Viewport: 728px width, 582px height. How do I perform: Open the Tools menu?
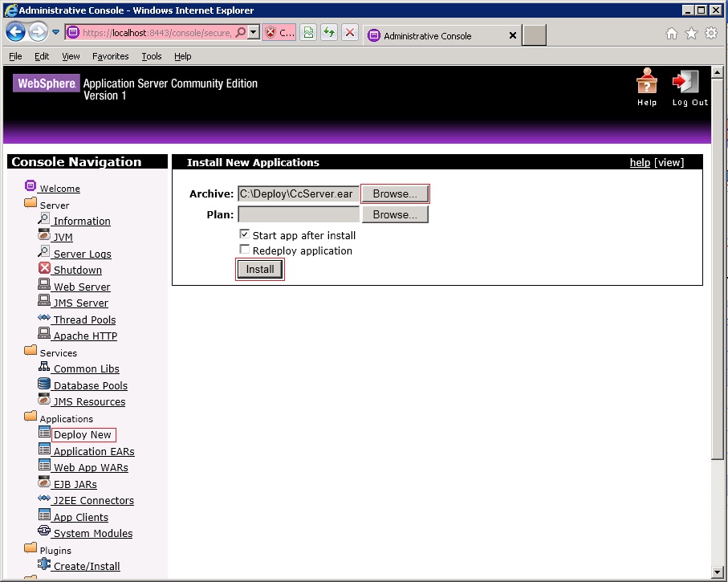152,56
